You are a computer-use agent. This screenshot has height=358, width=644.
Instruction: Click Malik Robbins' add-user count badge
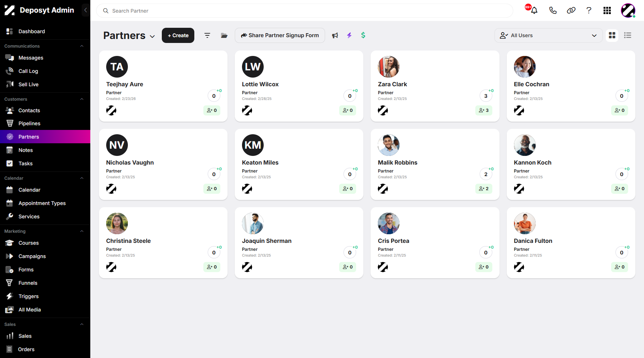click(484, 189)
